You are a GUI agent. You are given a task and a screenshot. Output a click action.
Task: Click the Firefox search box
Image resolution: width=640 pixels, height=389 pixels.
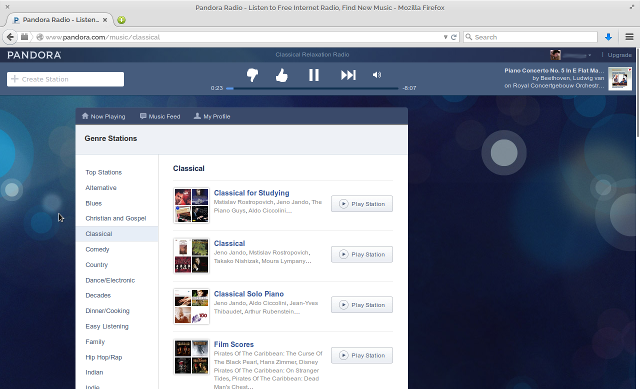531,37
